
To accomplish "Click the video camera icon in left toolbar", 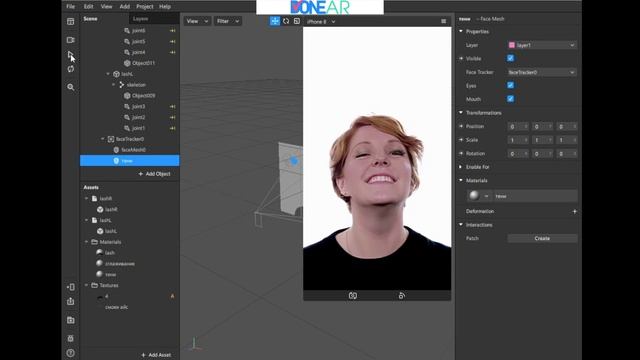I will point(71,40).
